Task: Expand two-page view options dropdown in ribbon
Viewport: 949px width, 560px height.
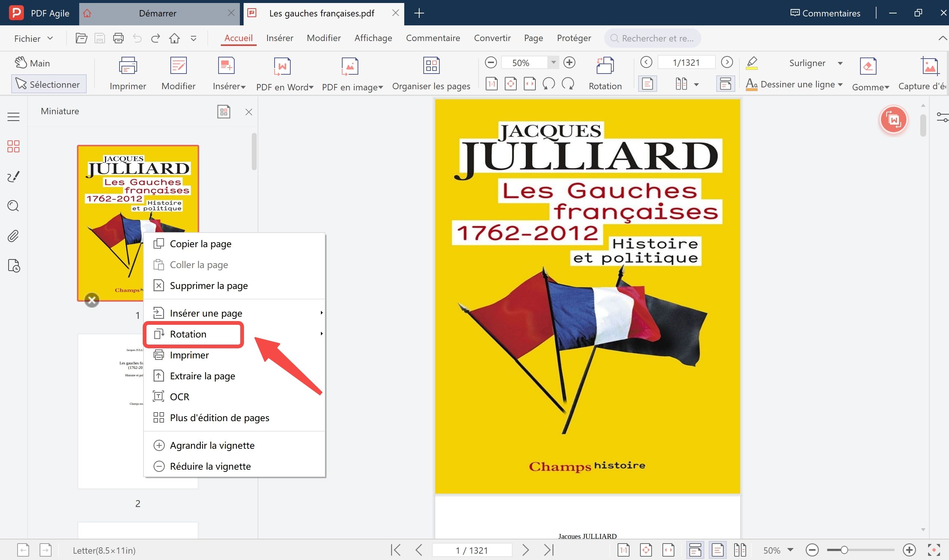Action: click(696, 84)
